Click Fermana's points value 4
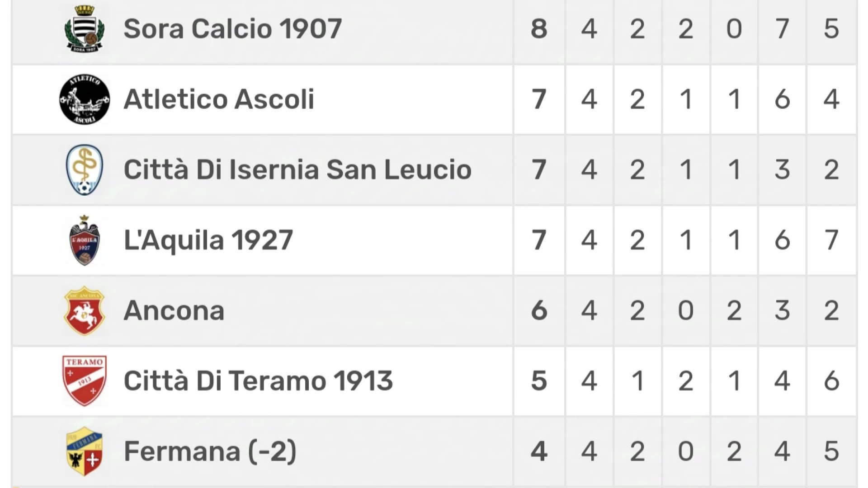The width and height of the screenshot is (868, 488). point(539,451)
